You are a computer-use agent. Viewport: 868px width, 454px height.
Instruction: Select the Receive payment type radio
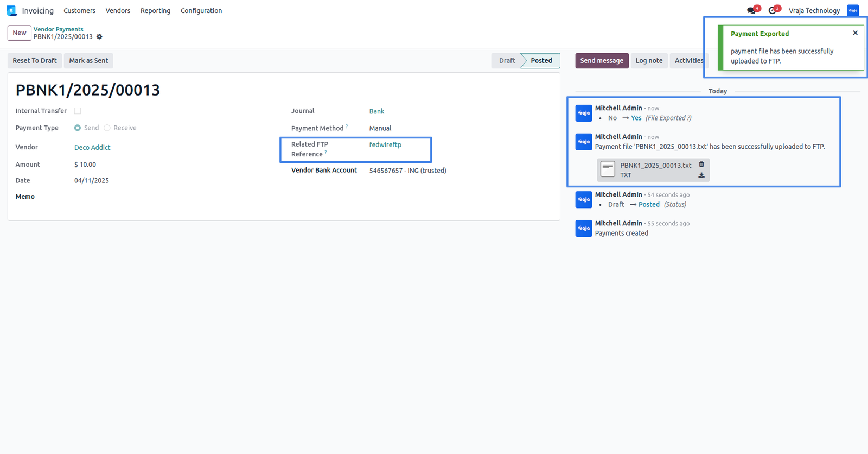tap(107, 128)
